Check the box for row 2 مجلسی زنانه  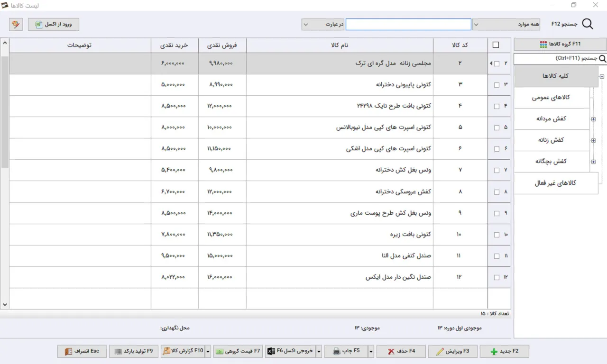click(x=497, y=64)
